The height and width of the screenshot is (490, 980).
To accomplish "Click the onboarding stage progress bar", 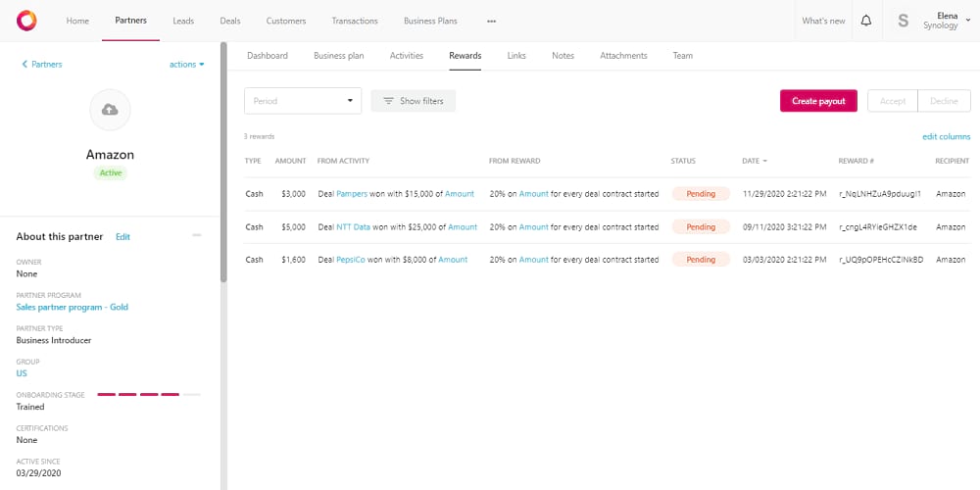I will tap(149, 394).
